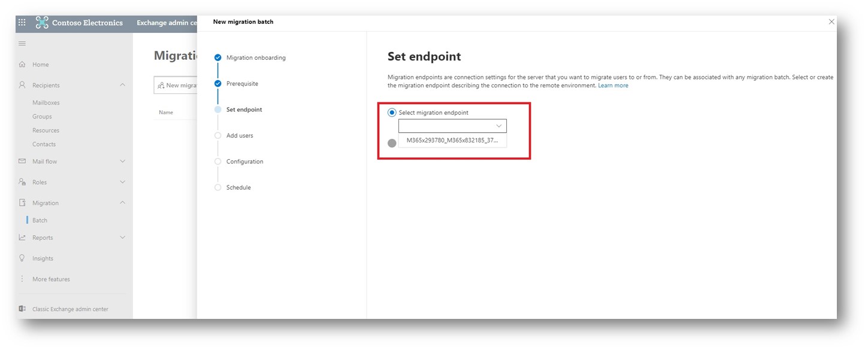
Task: Click the Exchange admin center title
Action: [167, 23]
